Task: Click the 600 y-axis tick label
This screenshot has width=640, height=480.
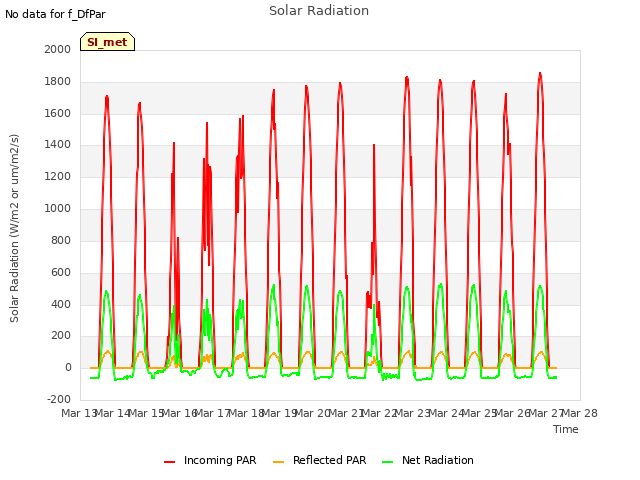Action: tap(61, 273)
